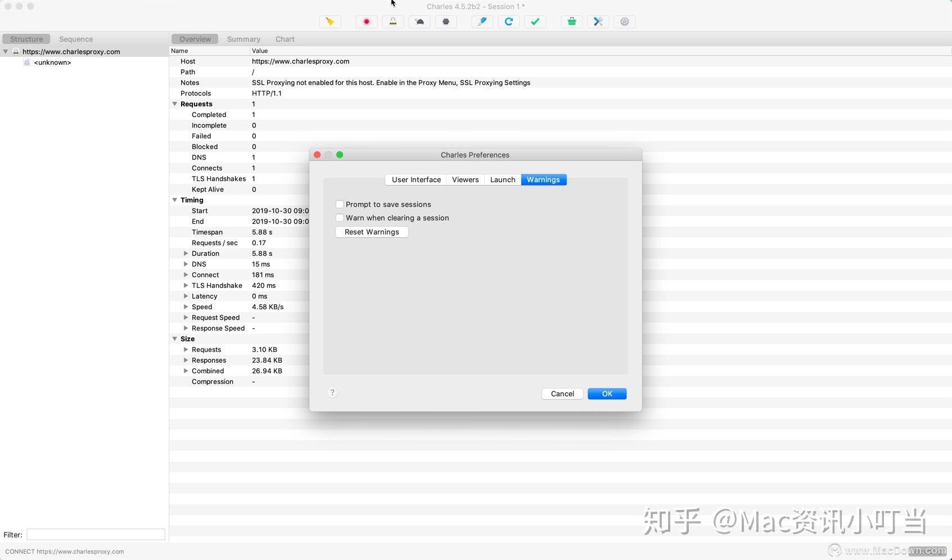This screenshot has height=560, width=952.
Task: Validate the response with the checkmark icon
Action: pos(535,21)
